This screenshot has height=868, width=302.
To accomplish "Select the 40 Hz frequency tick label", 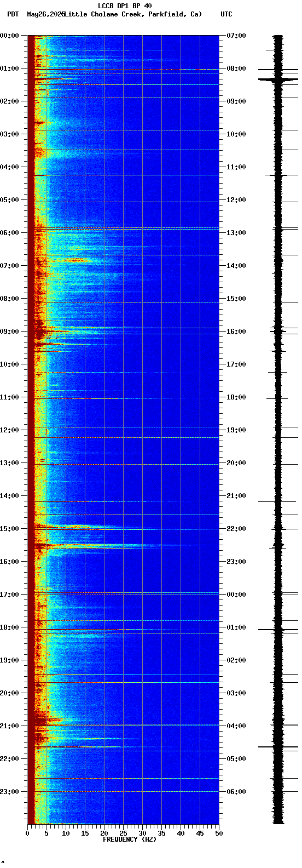I will [181, 833].
